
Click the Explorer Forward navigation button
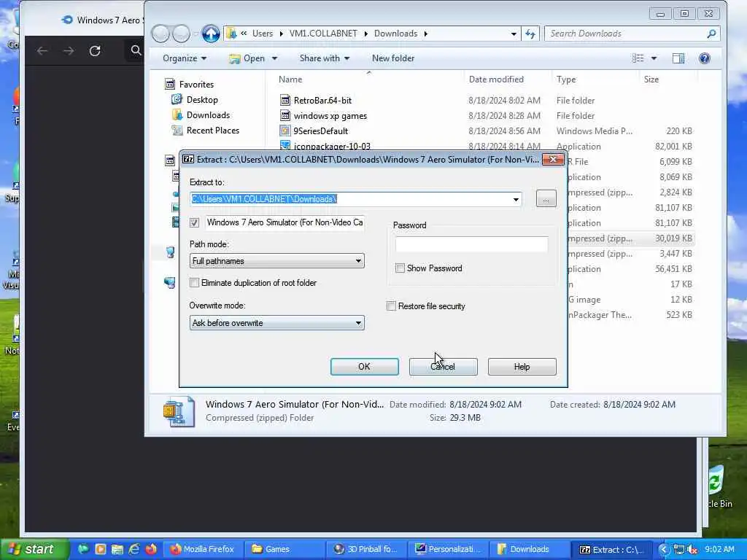(x=181, y=34)
